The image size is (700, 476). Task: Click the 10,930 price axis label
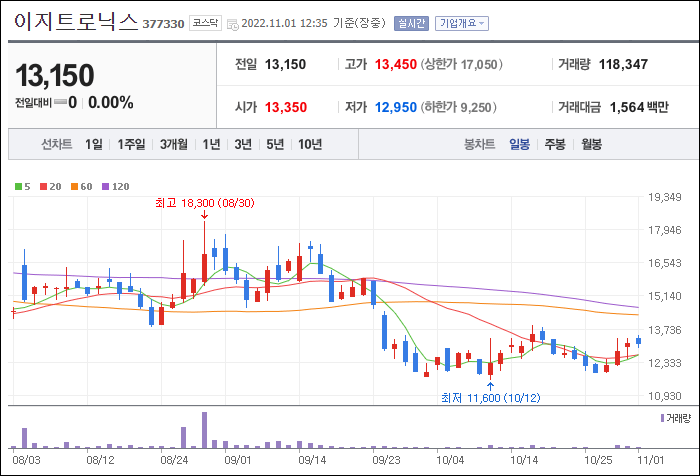[665, 396]
